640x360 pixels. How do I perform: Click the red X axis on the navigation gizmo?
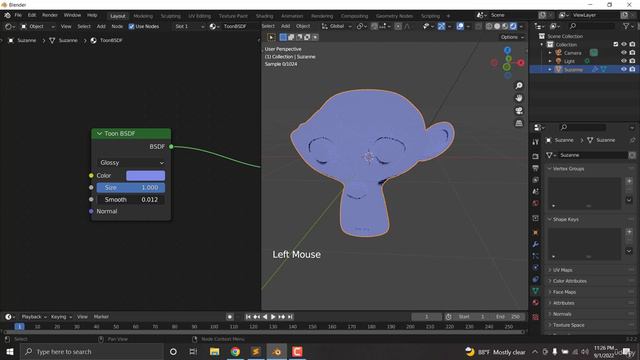(521, 63)
